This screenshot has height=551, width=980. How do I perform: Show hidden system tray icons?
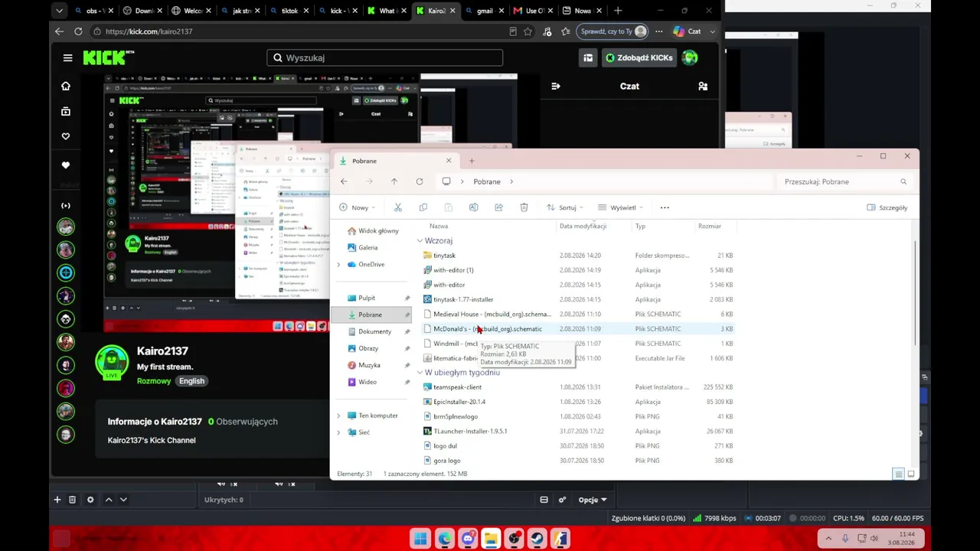click(x=828, y=539)
